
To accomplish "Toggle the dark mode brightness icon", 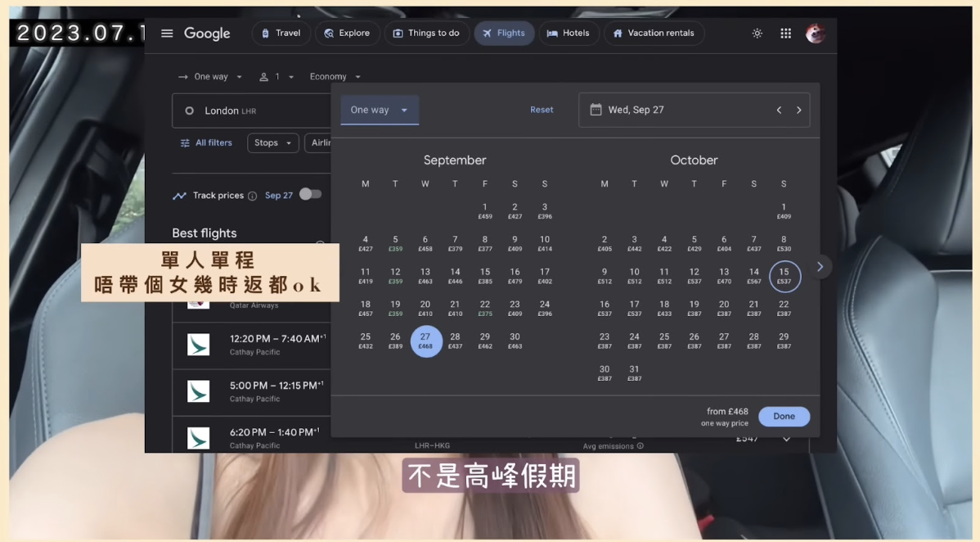I will [x=757, y=33].
